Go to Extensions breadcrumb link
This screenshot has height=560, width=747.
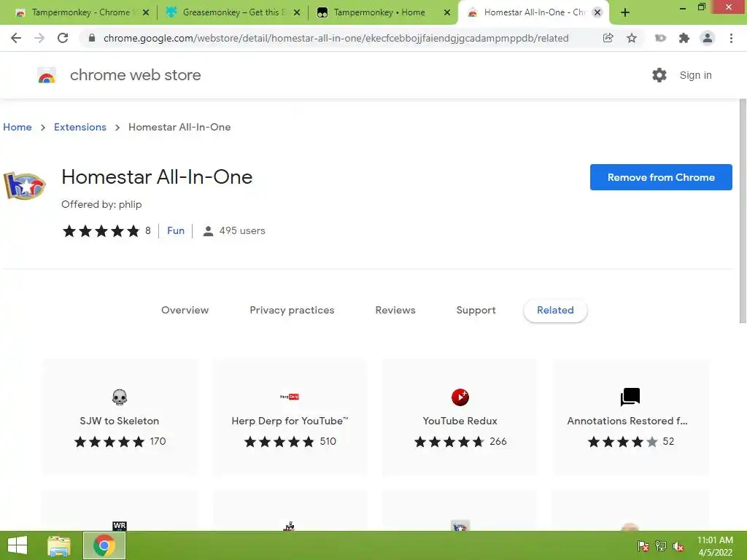click(80, 127)
